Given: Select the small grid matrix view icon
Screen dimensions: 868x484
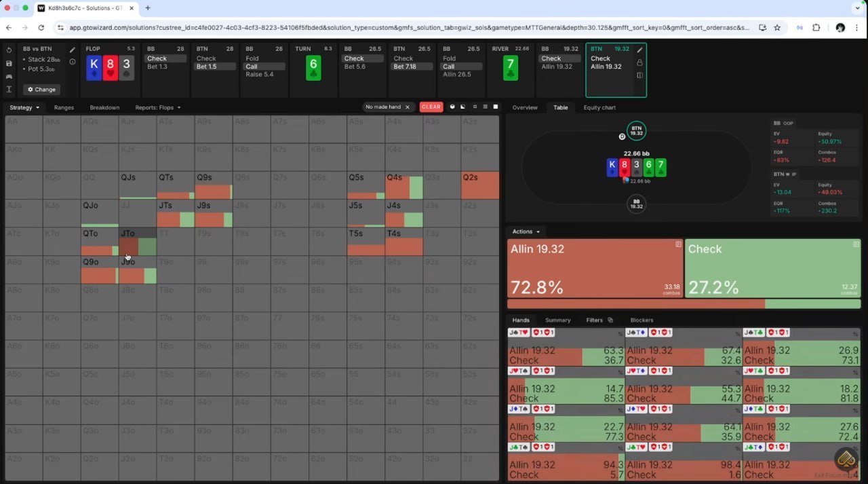Looking at the screenshot, I should pos(475,107).
